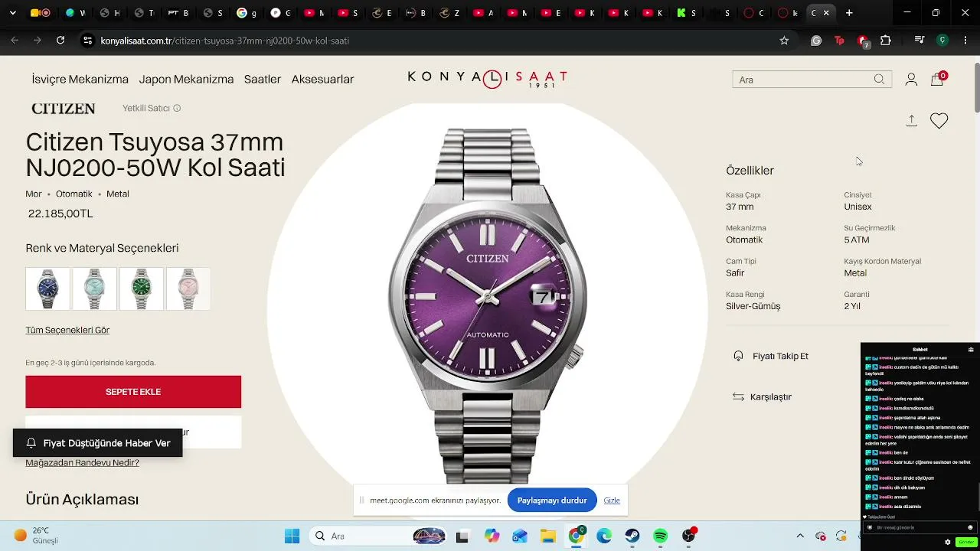Open OBS Studio from the taskbar
Image resolution: width=980 pixels, height=551 pixels.
689,536
